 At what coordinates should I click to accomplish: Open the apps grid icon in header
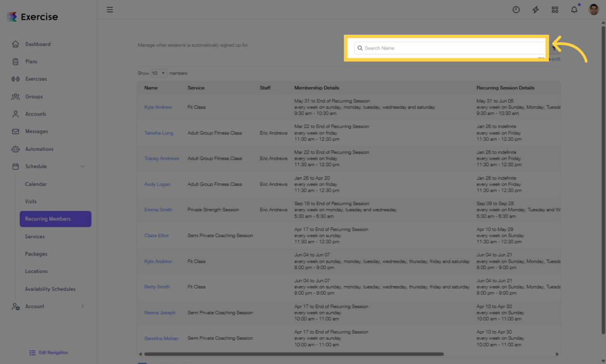pos(555,9)
